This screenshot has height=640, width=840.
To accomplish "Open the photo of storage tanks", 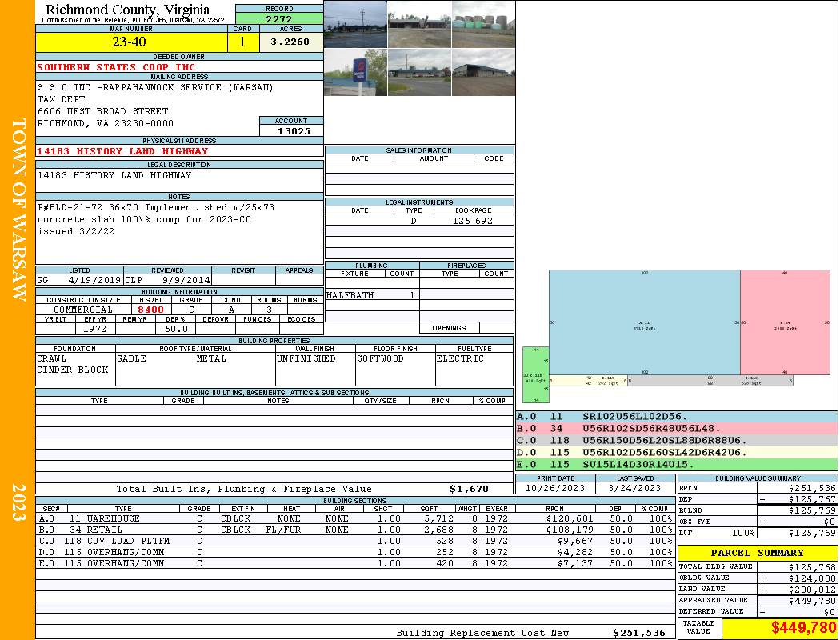I will [483, 24].
